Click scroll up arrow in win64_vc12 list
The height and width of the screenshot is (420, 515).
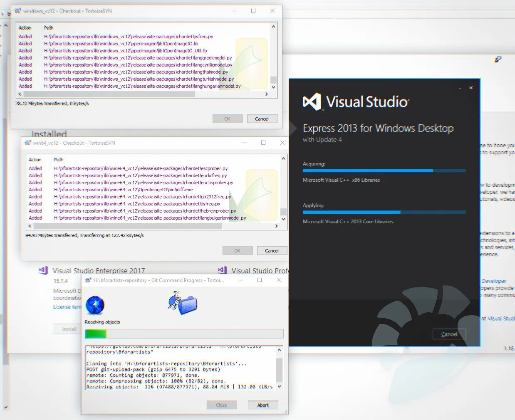tap(283, 158)
